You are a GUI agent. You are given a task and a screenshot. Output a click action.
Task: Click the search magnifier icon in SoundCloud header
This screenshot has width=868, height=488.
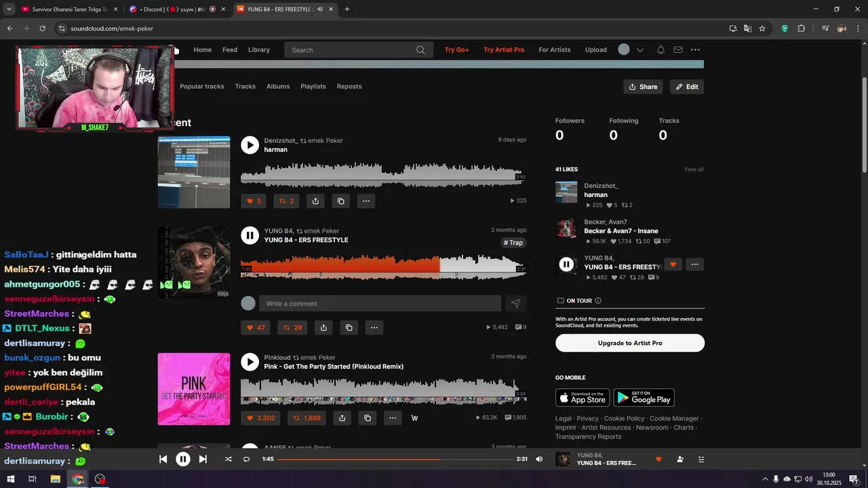tap(420, 49)
